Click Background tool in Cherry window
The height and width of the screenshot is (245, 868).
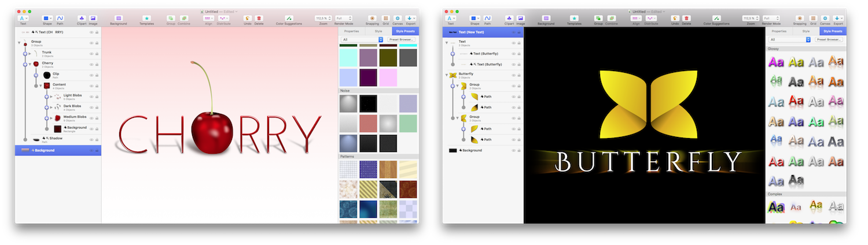(118, 18)
